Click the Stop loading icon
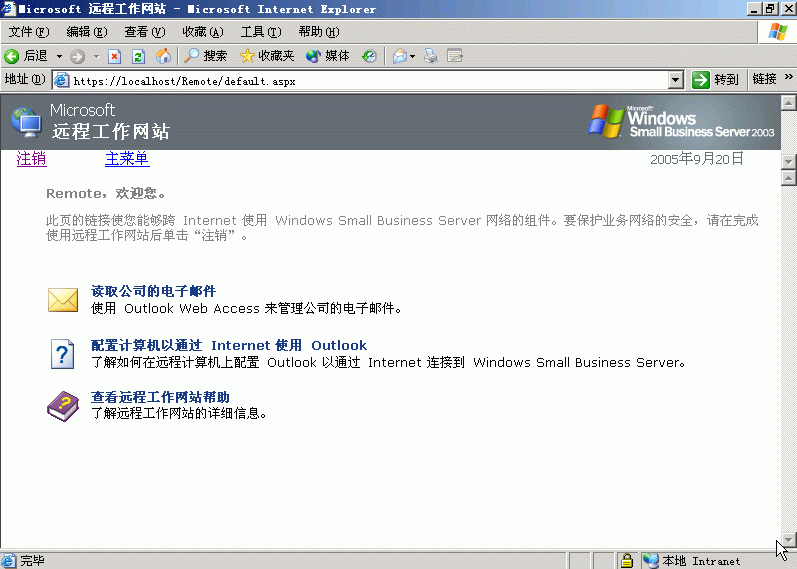 pos(115,56)
